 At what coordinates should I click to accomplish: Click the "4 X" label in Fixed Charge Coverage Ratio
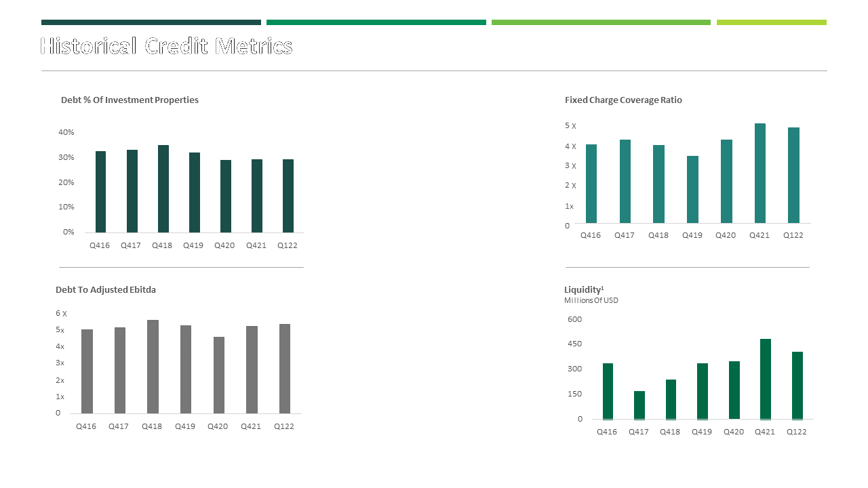[x=570, y=146]
